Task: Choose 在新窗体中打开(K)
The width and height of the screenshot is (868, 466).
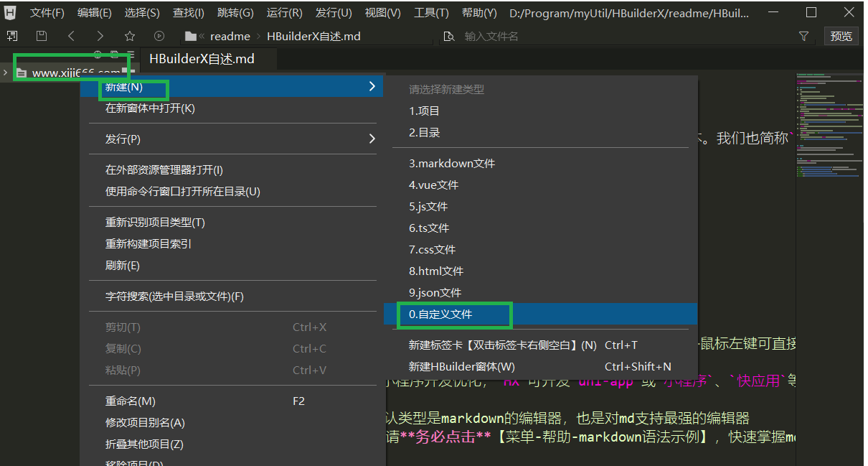Action: click(232, 108)
